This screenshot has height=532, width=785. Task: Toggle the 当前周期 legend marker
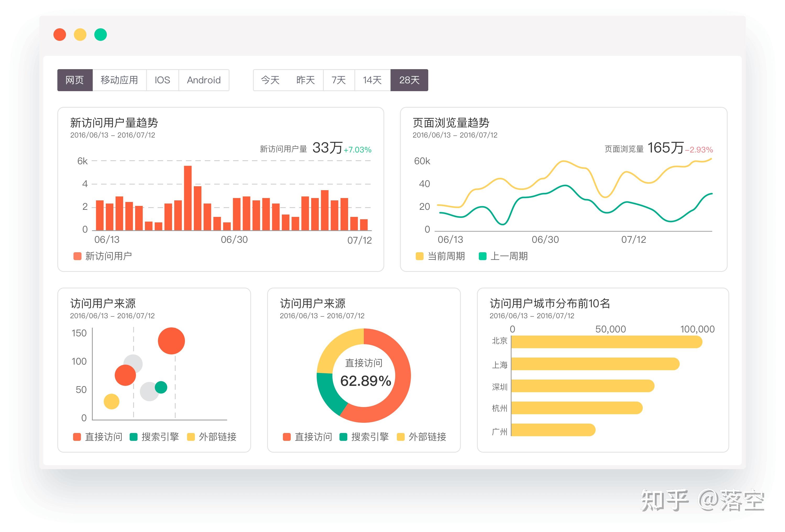click(x=420, y=256)
